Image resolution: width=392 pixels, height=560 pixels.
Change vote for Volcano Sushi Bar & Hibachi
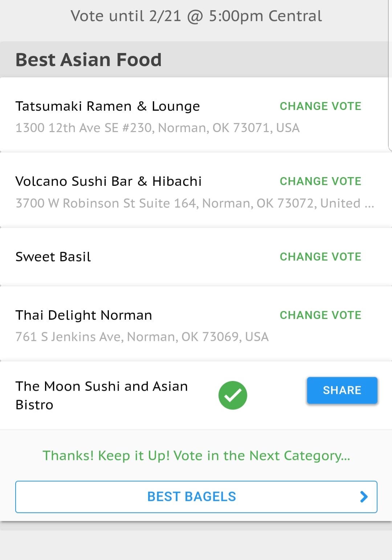click(x=320, y=181)
